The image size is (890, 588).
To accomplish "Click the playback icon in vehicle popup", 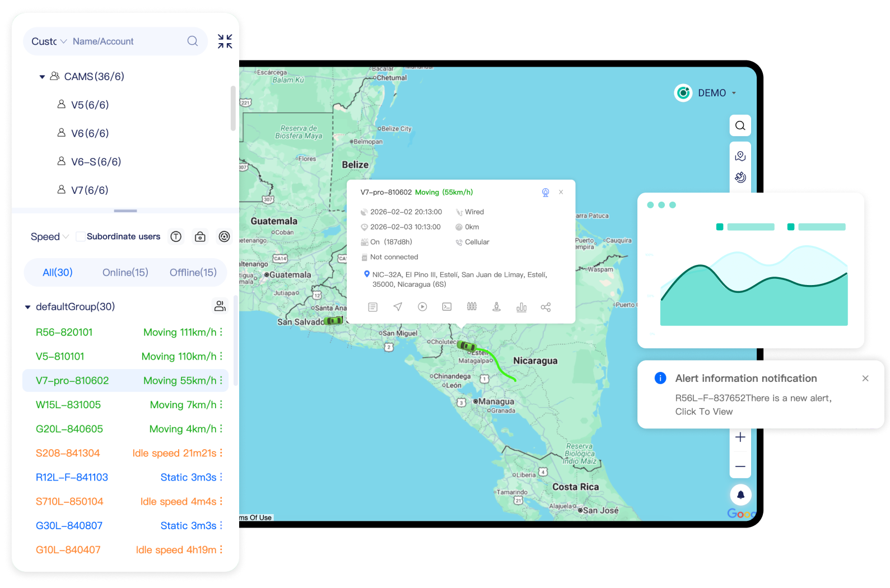I will pyautogui.click(x=422, y=307).
